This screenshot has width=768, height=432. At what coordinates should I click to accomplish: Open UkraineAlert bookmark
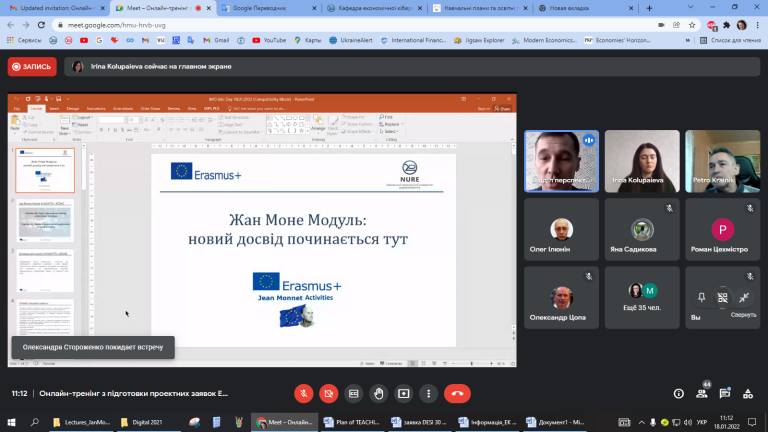351,40
